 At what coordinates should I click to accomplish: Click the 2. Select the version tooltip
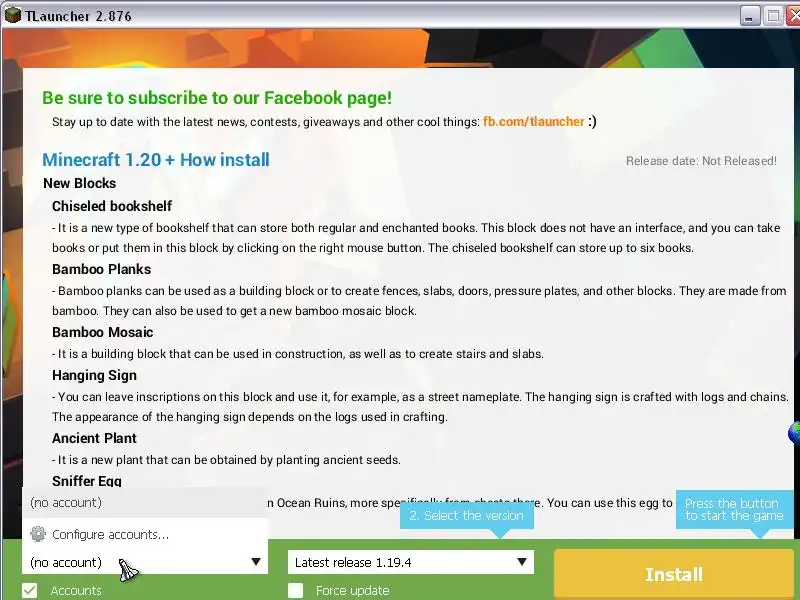466,515
